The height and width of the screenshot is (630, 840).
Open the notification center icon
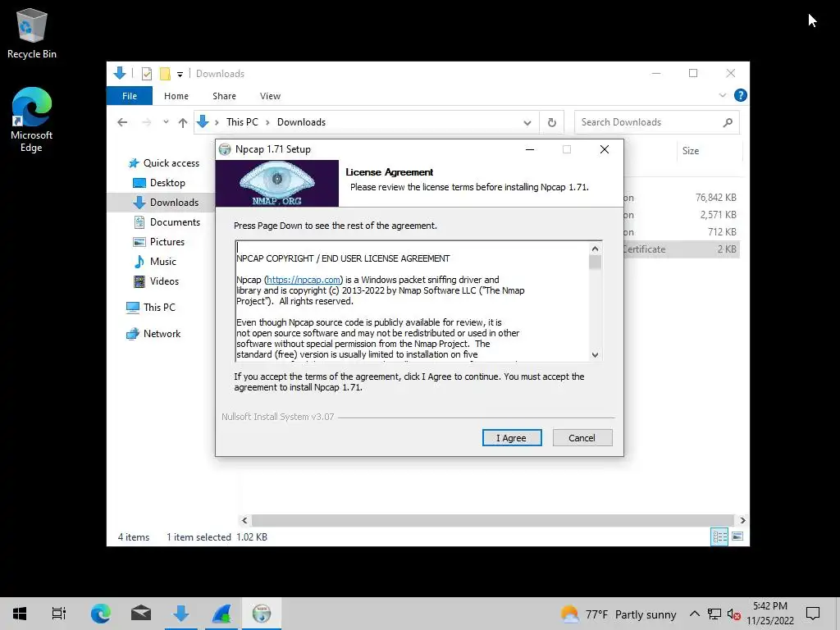813,614
